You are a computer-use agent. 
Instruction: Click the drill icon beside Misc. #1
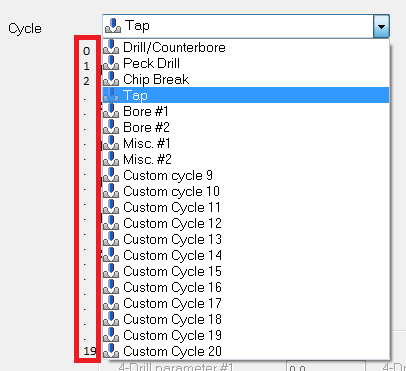pyautogui.click(x=111, y=143)
